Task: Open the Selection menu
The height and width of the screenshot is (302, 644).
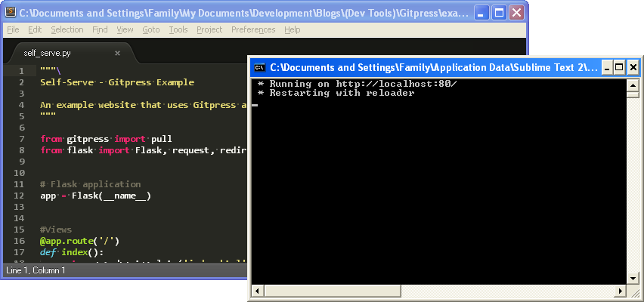Action: [x=67, y=29]
